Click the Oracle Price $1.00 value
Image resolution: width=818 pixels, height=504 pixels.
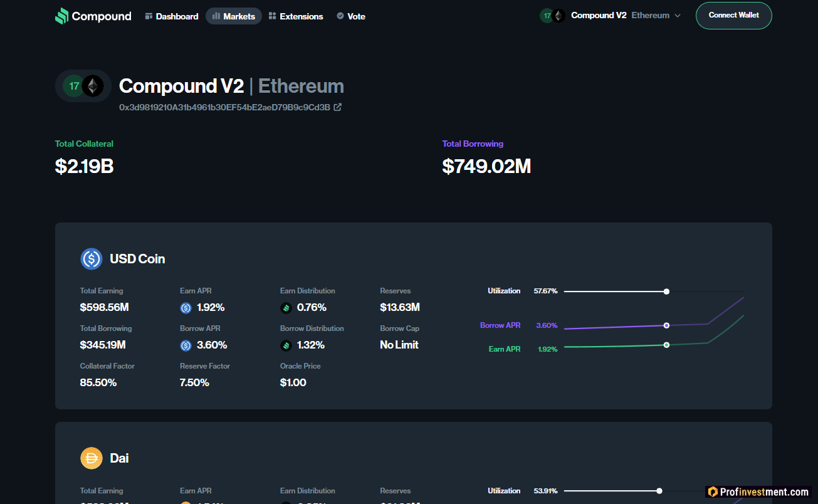tap(293, 382)
